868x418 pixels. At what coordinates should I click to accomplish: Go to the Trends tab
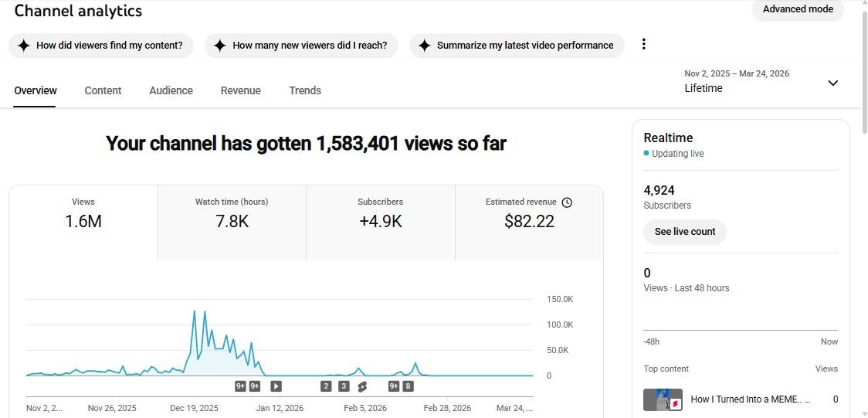[305, 90]
